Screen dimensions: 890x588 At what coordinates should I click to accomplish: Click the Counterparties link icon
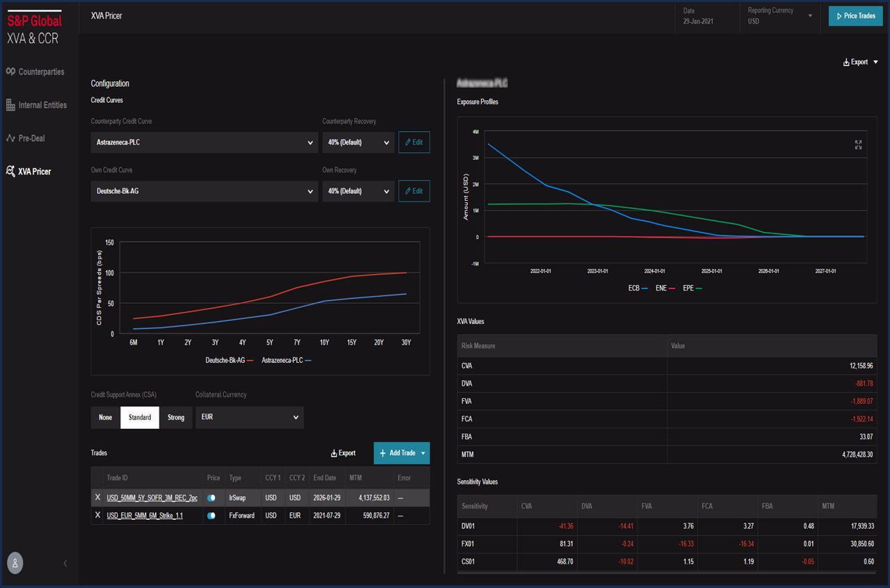click(10, 72)
